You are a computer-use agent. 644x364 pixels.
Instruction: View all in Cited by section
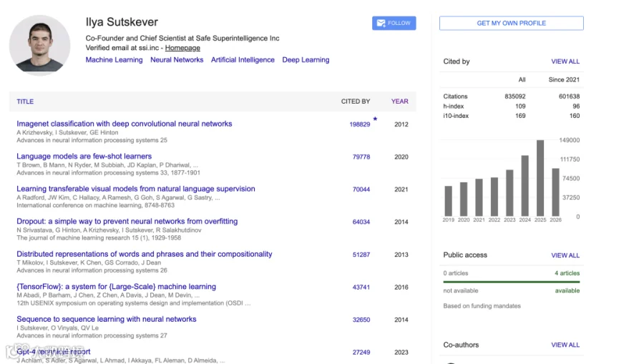[565, 62]
